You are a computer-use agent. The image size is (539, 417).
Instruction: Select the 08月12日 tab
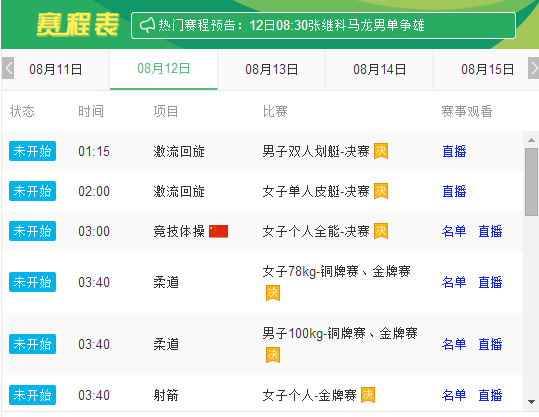pos(164,69)
